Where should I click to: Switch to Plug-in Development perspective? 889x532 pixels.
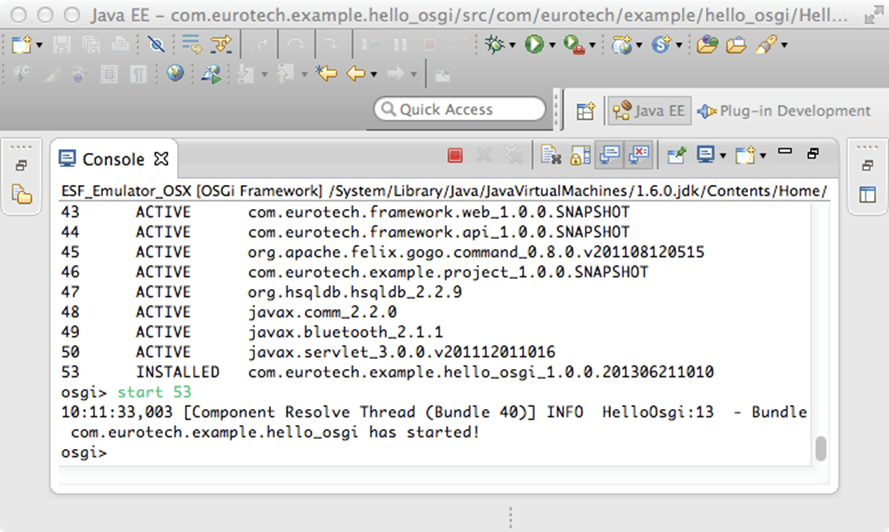[x=786, y=111]
